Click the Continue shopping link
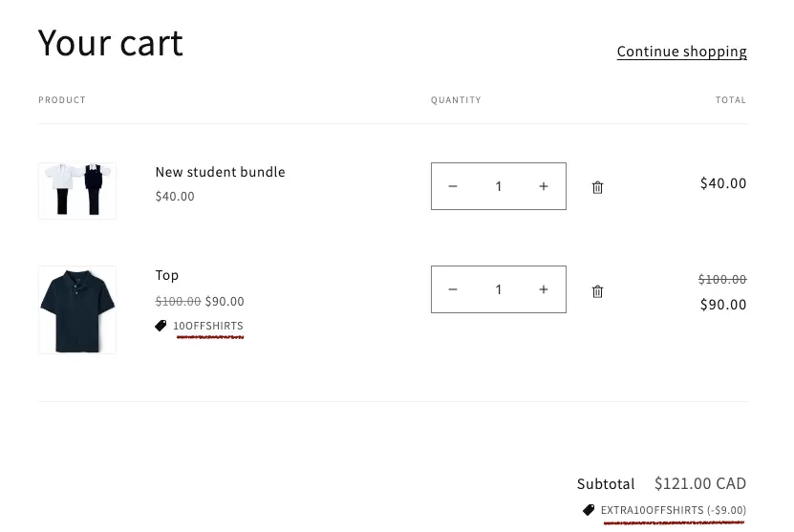This screenshot has width=794, height=532. [x=681, y=52]
